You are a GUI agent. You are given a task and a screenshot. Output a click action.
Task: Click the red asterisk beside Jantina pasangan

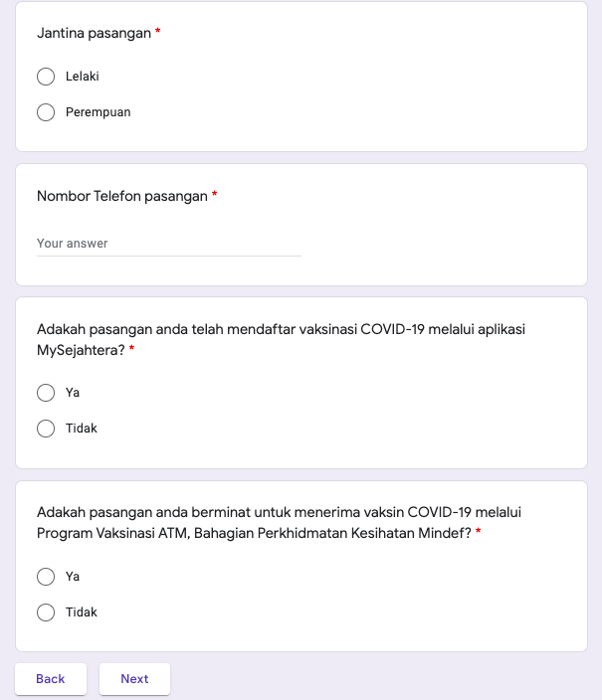pos(158,33)
